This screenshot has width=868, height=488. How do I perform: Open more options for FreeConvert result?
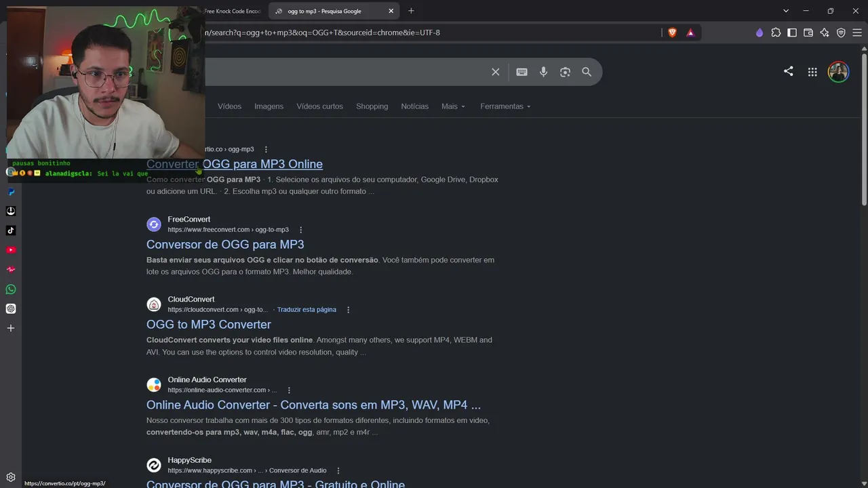point(301,230)
